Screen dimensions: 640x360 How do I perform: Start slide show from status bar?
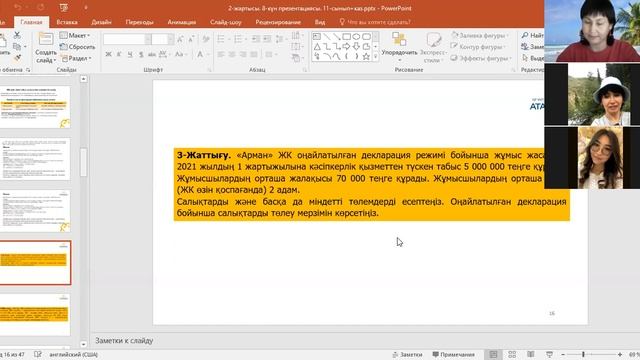549,355
